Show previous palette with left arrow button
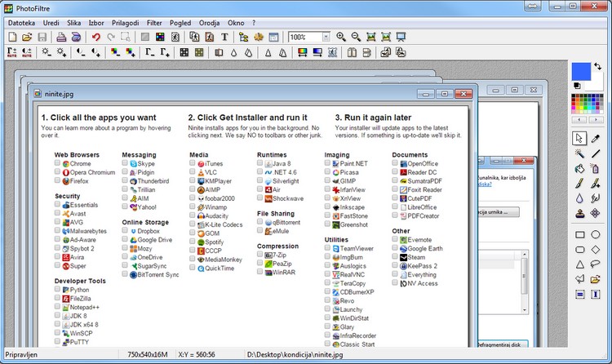612x364 pixels. (579, 119)
